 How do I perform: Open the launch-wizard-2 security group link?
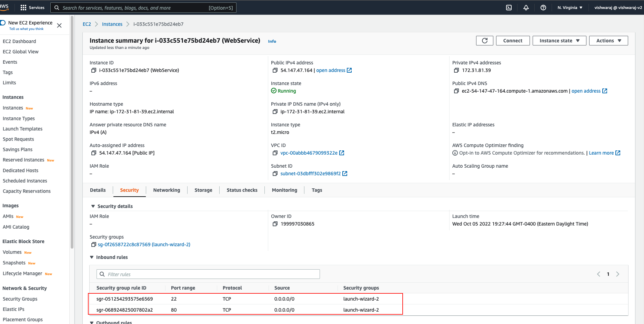pyautogui.click(x=144, y=244)
